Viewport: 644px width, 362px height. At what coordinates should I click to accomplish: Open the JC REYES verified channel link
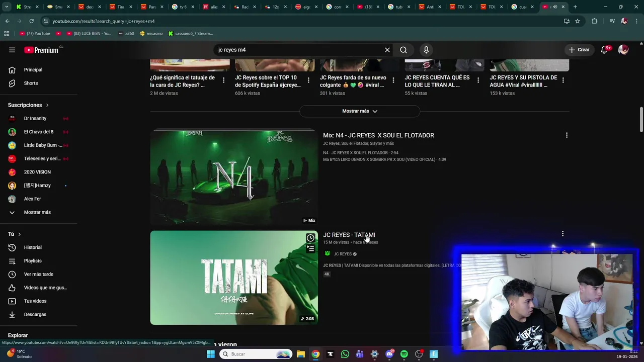pos(343,254)
